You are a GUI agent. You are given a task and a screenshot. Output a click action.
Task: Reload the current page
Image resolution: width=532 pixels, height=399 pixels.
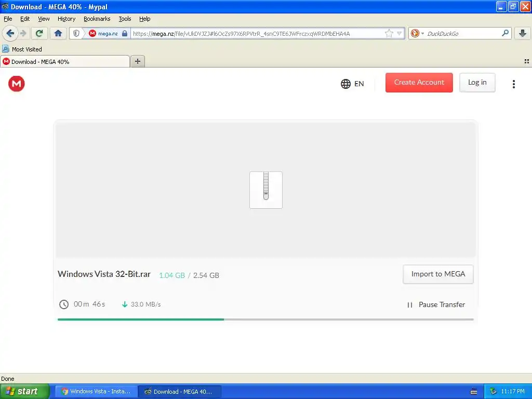pos(39,33)
